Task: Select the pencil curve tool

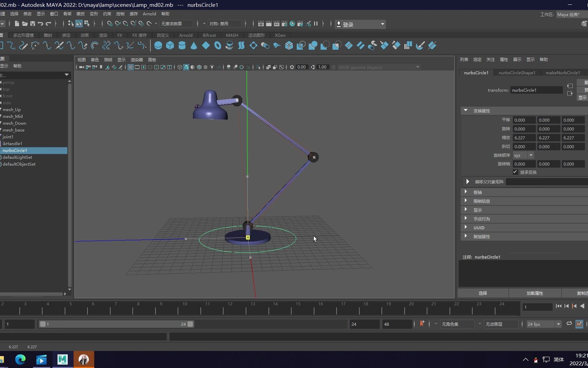Action: 23,46
